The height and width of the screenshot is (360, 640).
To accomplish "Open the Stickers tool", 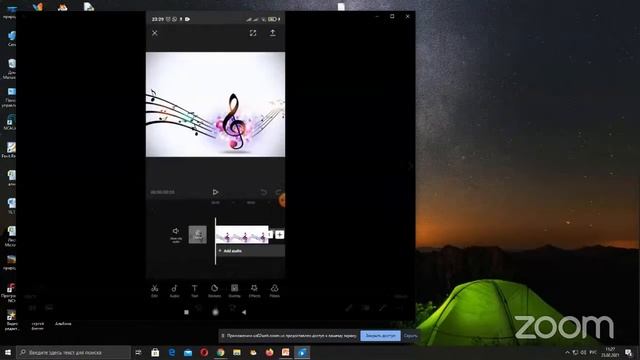I will click(x=214, y=291).
